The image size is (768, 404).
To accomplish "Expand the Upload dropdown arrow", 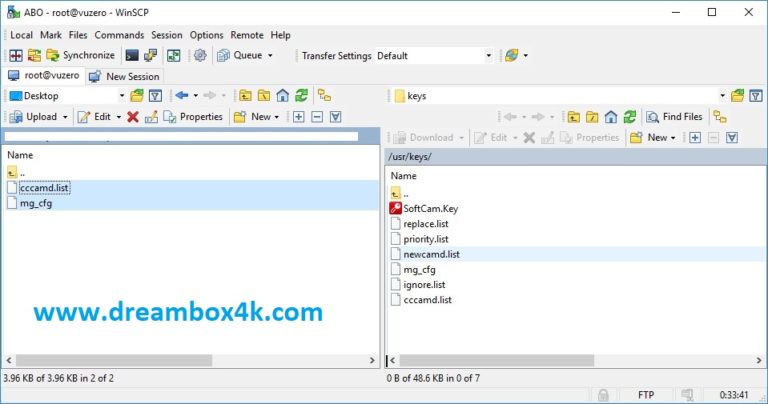I will pos(65,117).
